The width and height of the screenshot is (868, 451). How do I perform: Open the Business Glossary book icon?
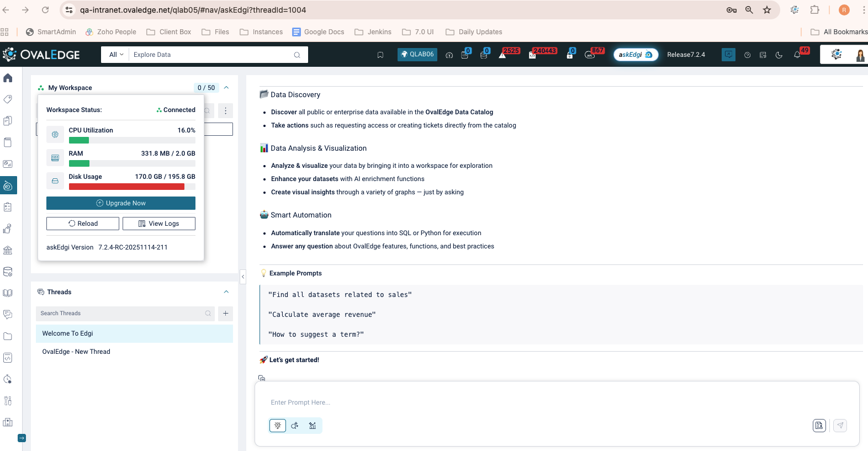click(8, 142)
